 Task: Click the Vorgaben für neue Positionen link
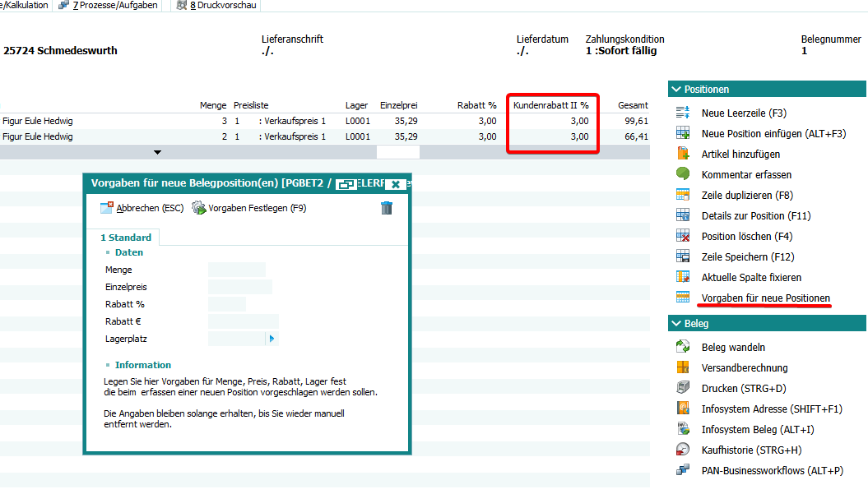tap(765, 298)
